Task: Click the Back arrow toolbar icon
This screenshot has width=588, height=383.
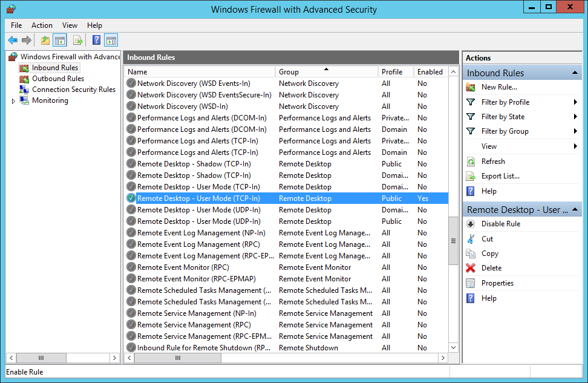Action: click(13, 40)
